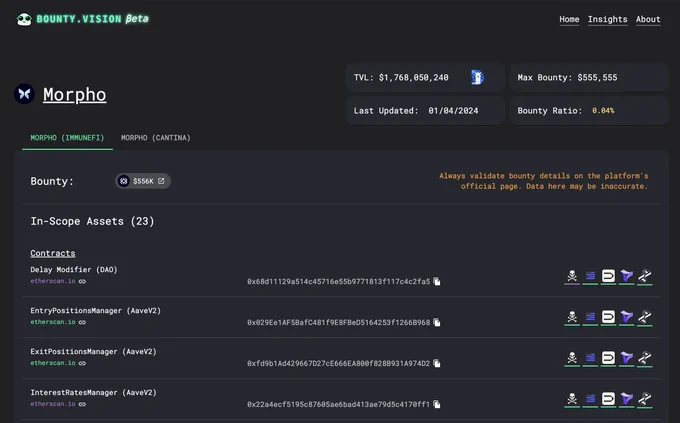Open the white D-shaped icon for InterestRatesManager
The height and width of the screenshot is (423, 680).
pyautogui.click(x=608, y=399)
